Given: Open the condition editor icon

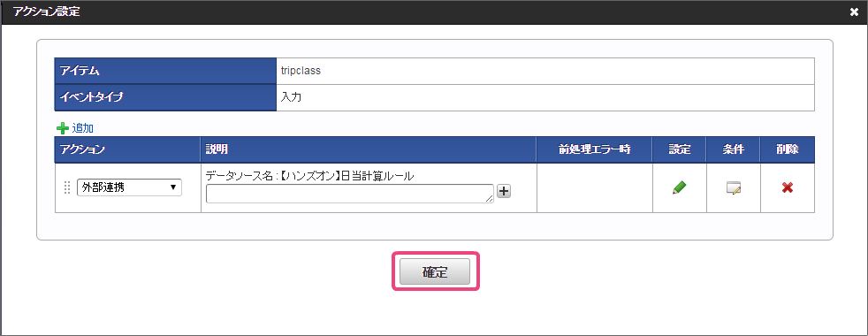Looking at the screenshot, I should (x=734, y=188).
